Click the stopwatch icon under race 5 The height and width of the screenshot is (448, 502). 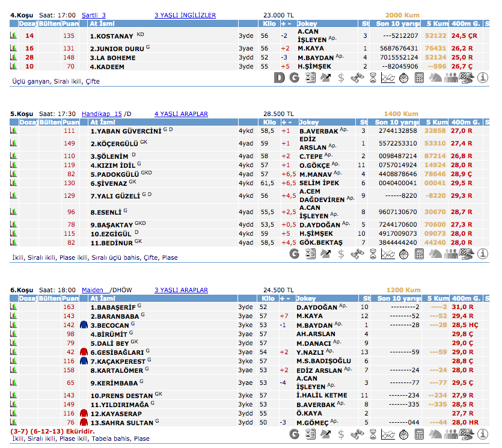pos(403,254)
